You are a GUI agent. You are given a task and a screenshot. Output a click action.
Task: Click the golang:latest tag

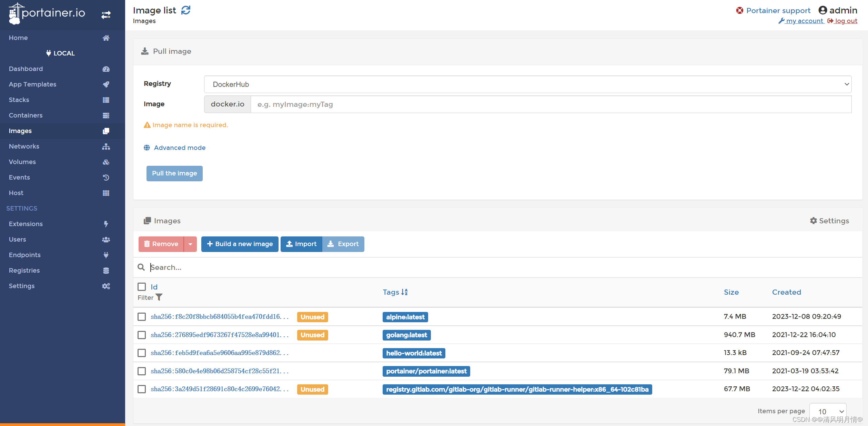pyautogui.click(x=406, y=335)
